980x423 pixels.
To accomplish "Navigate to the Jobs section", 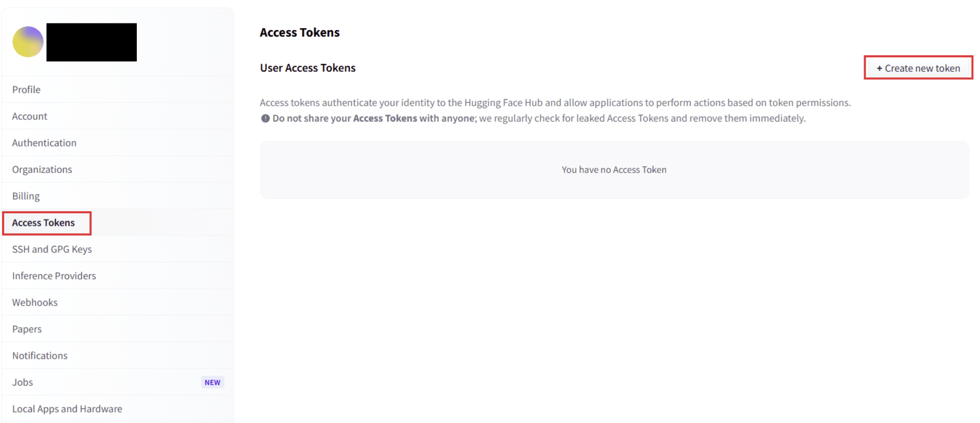I will tap(23, 382).
